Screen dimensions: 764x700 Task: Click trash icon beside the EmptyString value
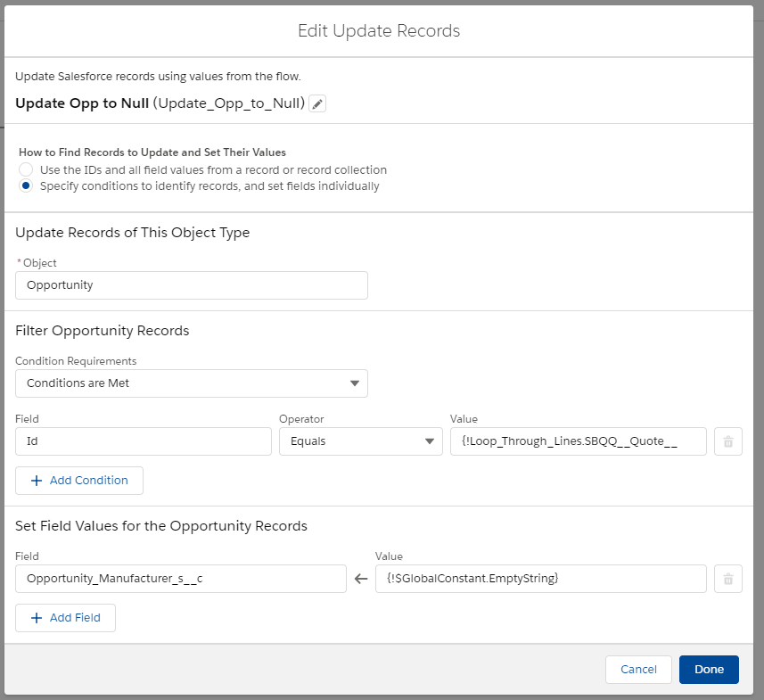pos(727,579)
